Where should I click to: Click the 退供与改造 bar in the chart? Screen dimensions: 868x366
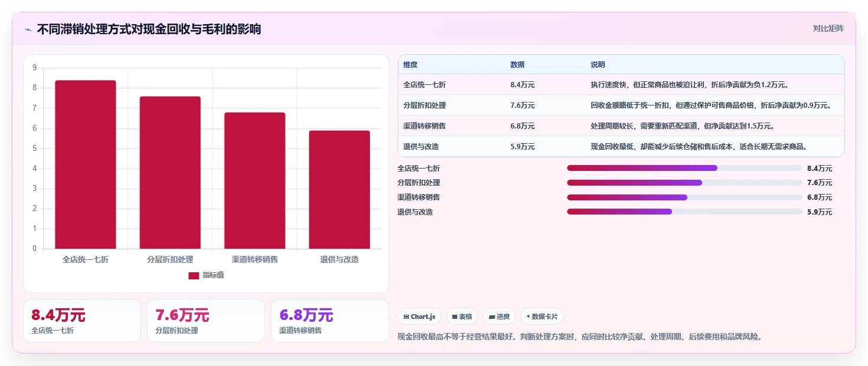pyautogui.click(x=339, y=190)
